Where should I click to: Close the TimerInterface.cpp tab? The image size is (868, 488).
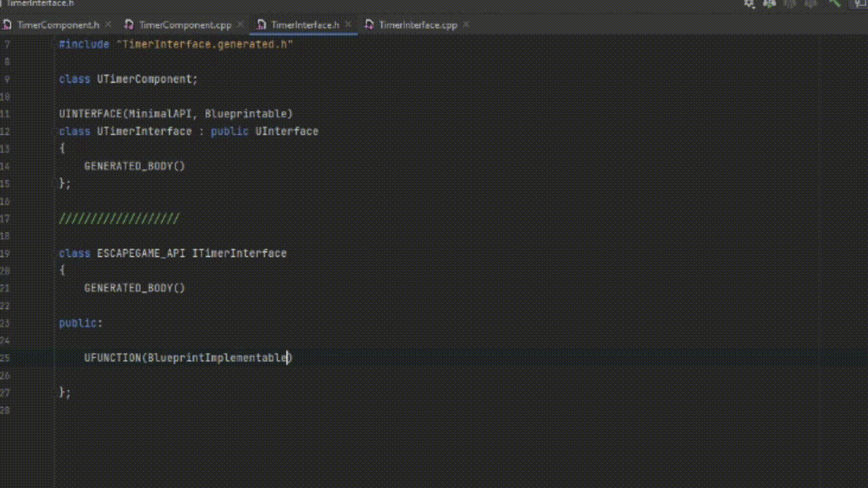click(x=466, y=24)
